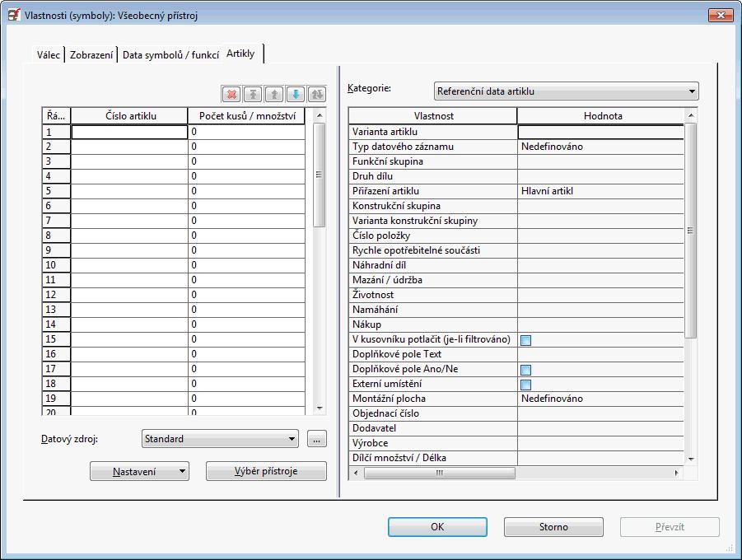This screenshot has width=742, height=560.
Task: Switch to the Válec tab
Action: (x=49, y=55)
